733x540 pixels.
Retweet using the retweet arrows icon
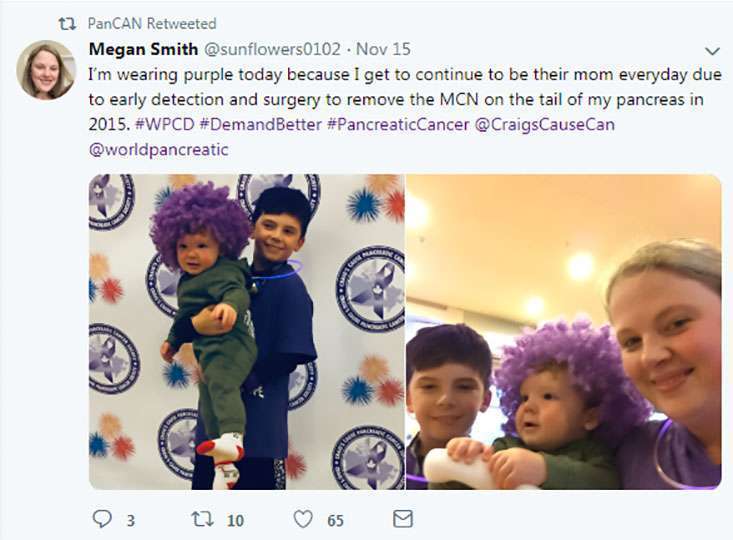coord(202,519)
